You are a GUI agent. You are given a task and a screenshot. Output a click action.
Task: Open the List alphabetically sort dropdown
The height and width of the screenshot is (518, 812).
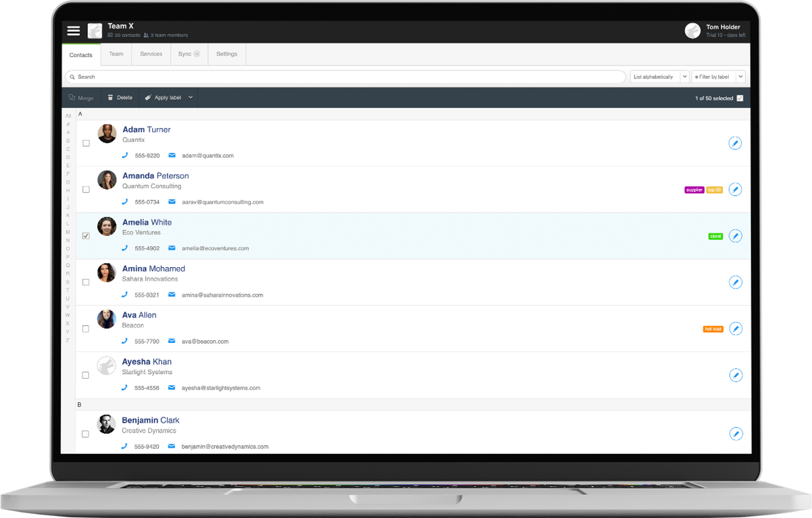point(659,77)
